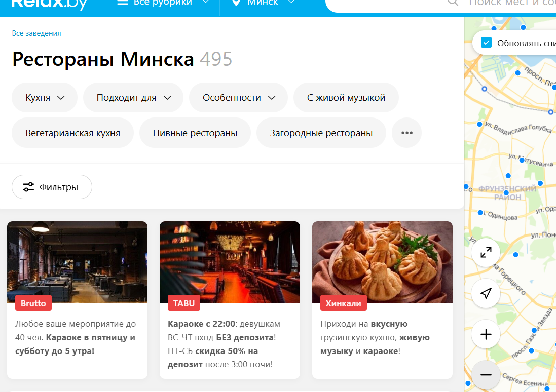Expand the Подходит для filter dropdown
Viewport: 556px width, 392px height.
click(x=133, y=97)
